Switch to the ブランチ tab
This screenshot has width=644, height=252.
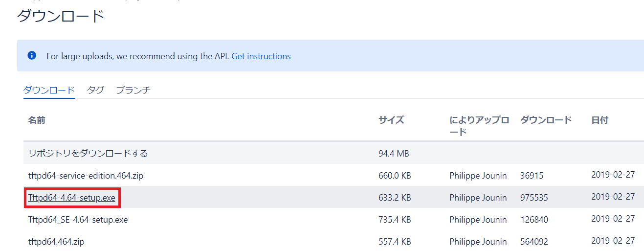pos(133,90)
